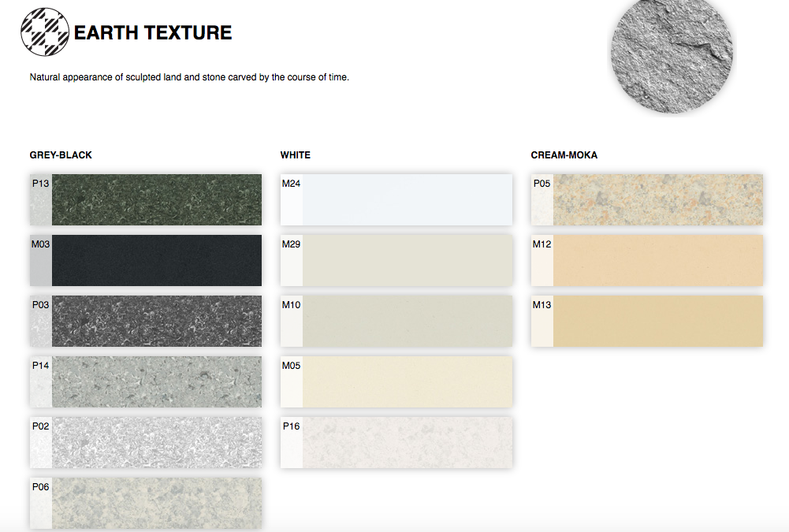
Task: Click the 'Natural appearance of sculpted land' description
Action: (x=189, y=77)
